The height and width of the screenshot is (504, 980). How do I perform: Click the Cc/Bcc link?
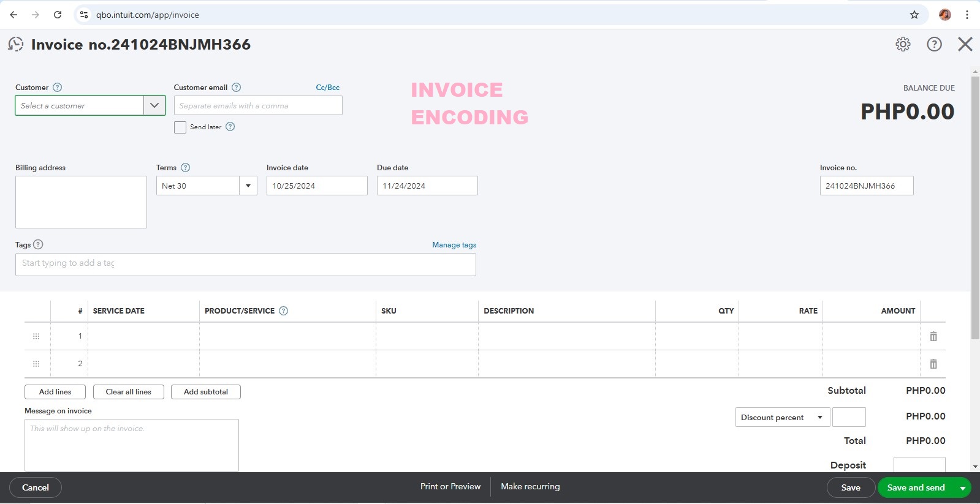tap(328, 88)
